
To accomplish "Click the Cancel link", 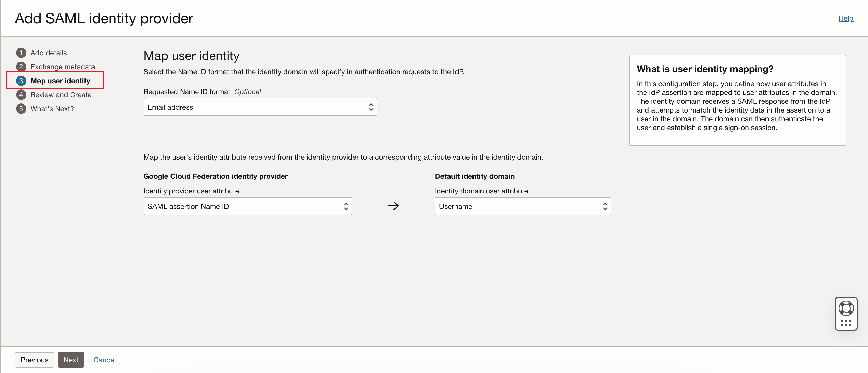I will coord(104,360).
